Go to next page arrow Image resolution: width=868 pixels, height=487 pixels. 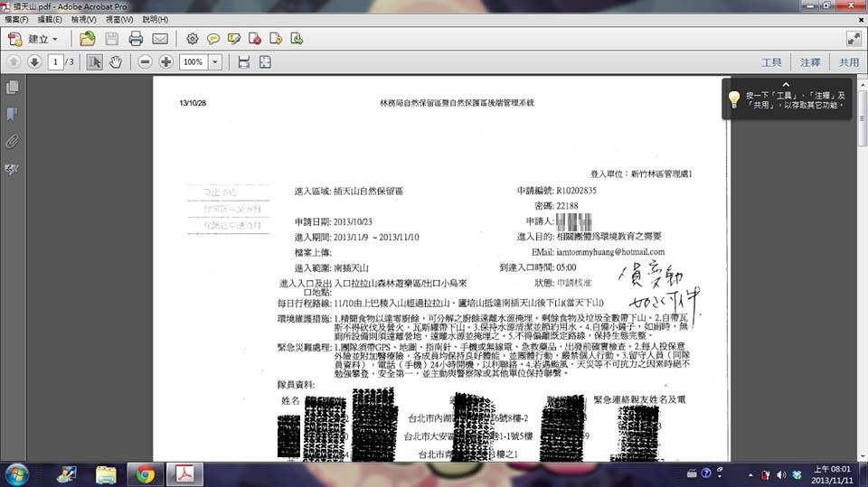click(34, 62)
